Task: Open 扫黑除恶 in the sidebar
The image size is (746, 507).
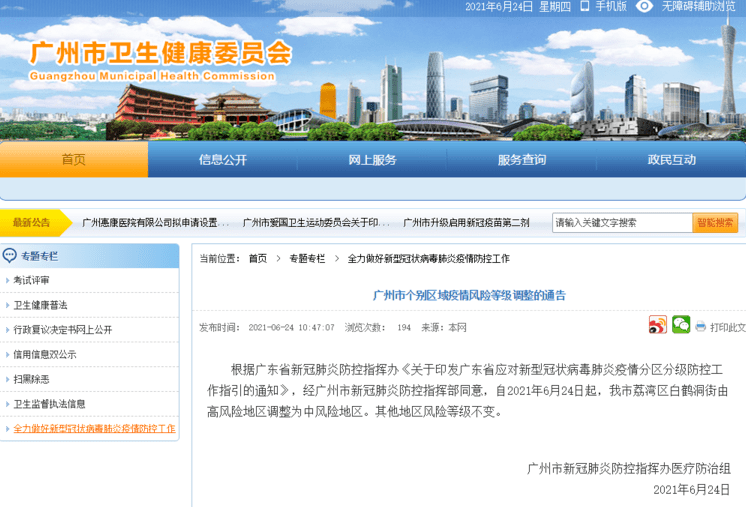Action: pyautogui.click(x=31, y=379)
